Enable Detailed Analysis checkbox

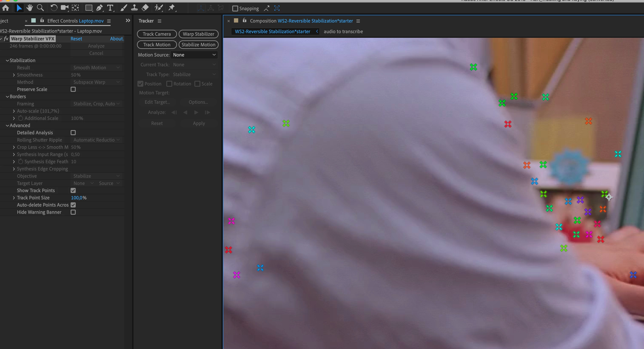click(x=73, y=133)
